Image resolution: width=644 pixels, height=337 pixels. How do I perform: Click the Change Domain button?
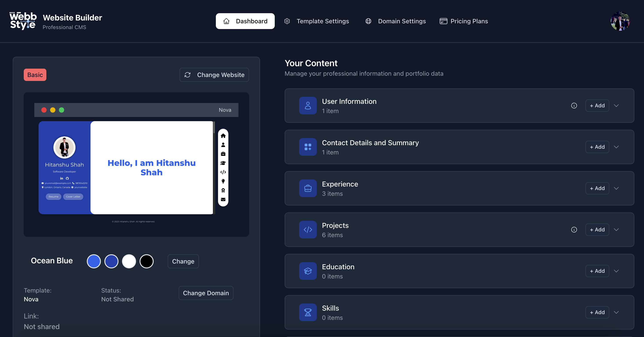[206, 293]
